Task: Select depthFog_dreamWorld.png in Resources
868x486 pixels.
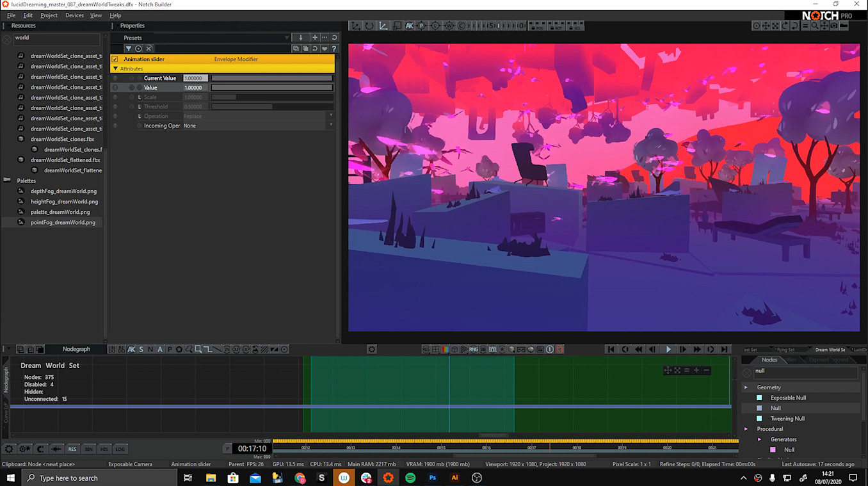Action: click(63, 191)
